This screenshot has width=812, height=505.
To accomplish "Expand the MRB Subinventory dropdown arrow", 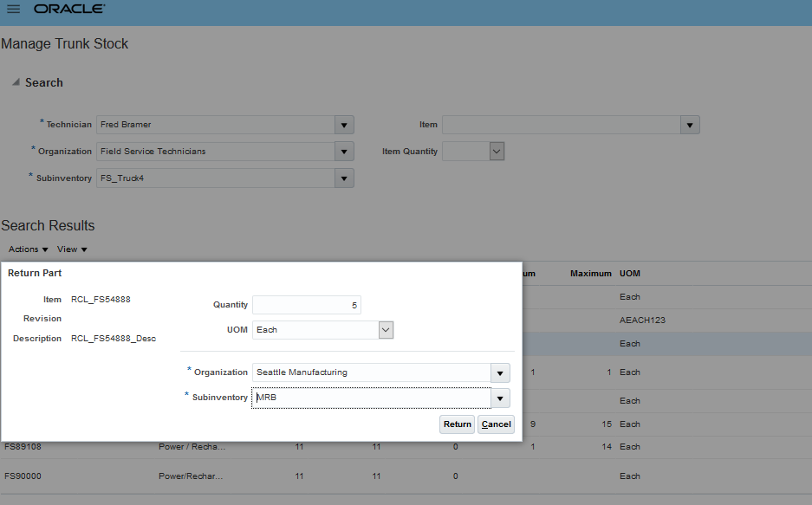I will [500, 398].
